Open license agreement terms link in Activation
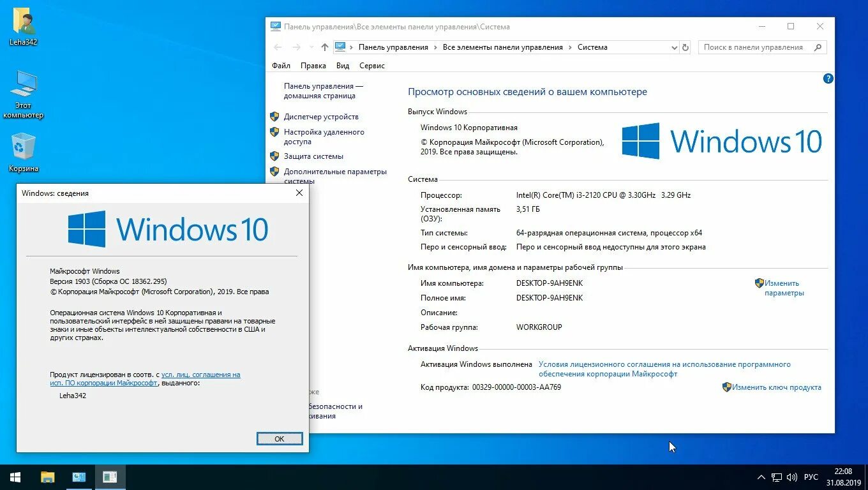Viewport: 868px width, 490px height. (664, 369)
